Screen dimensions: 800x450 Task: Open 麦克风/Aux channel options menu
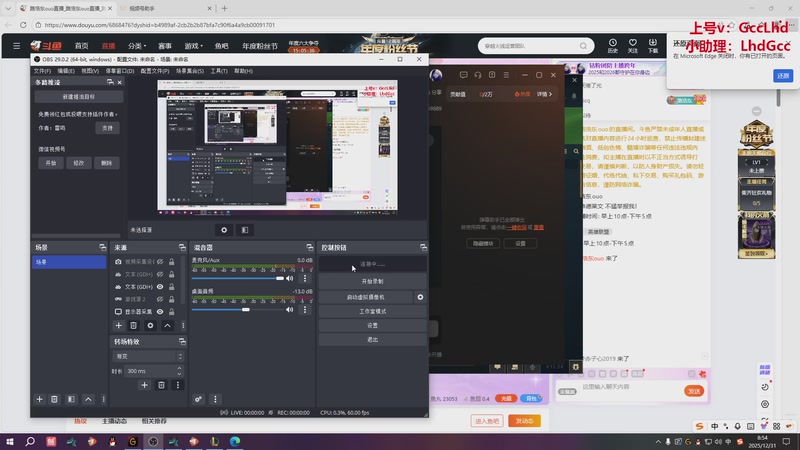click(305, 279)
